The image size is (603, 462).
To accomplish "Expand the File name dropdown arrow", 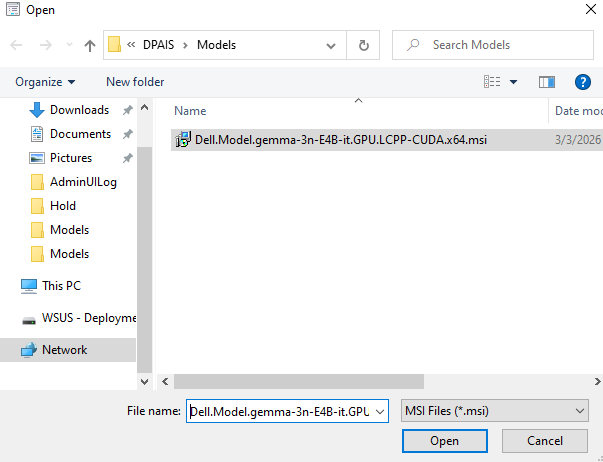I will (x=380, y=412).
